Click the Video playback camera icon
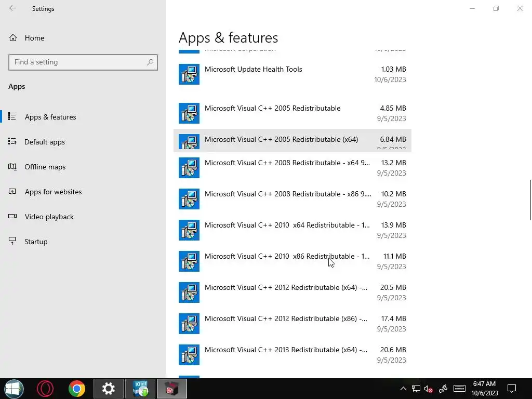This screenshot has height=399, width=532. point(12,216)
